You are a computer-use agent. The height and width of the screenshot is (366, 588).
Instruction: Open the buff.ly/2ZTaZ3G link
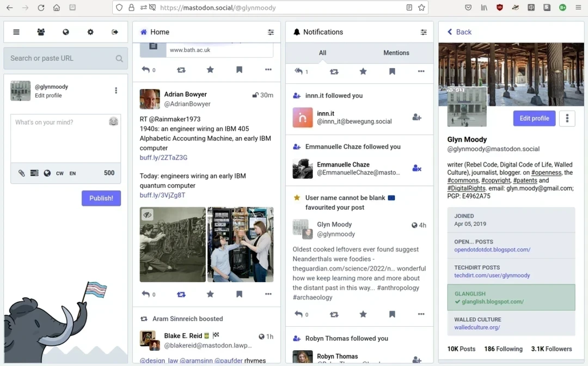163,157
